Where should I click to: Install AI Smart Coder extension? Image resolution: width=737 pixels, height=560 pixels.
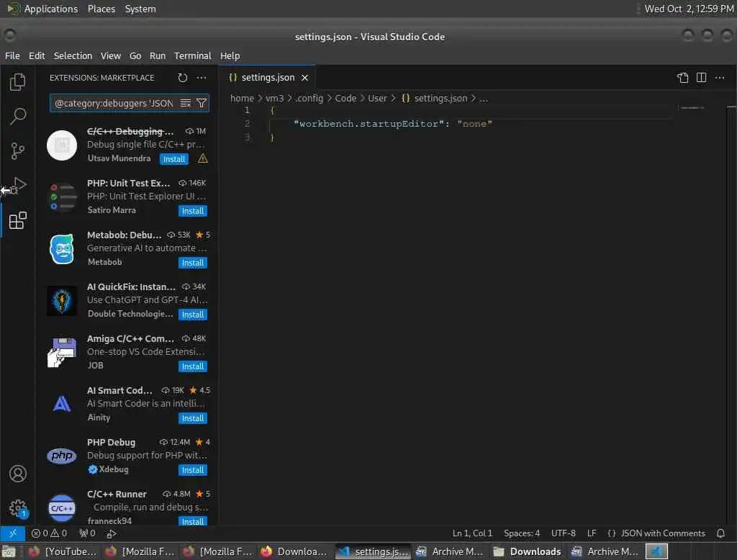(193, 418)
